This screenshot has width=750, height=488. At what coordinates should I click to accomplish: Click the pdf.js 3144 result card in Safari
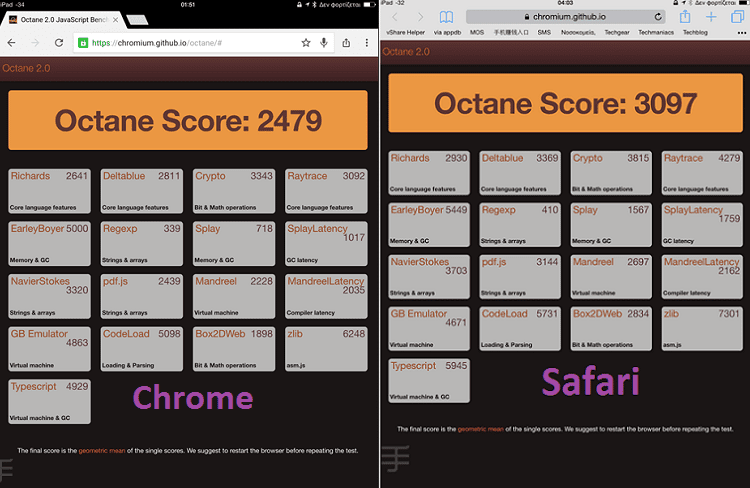click(x=520, y=277)
